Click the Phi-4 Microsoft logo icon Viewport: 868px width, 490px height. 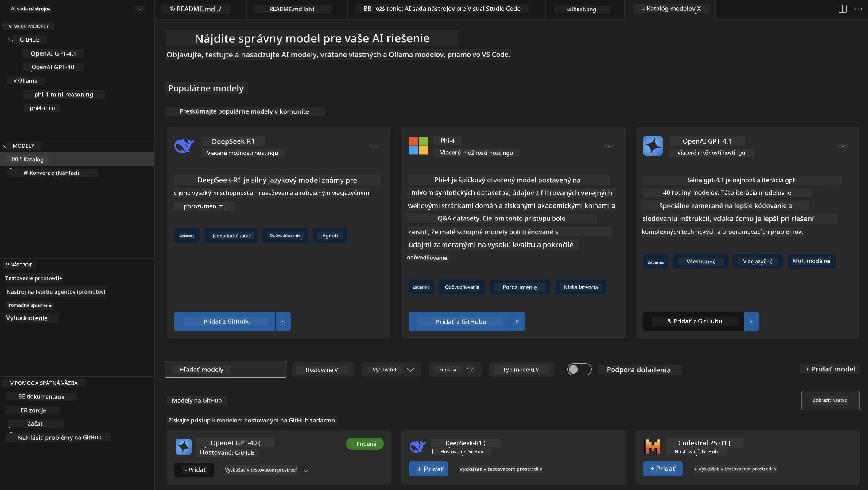(x=418, y=146)
